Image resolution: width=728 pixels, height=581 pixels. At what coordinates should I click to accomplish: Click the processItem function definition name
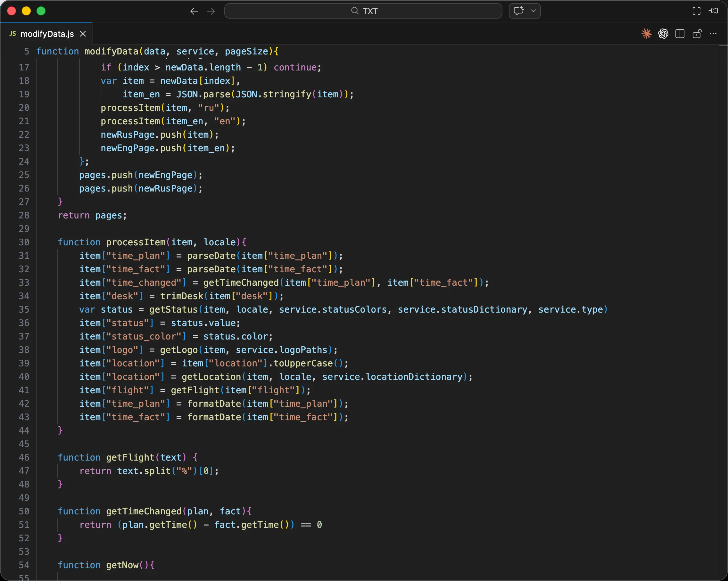point(136,242)
